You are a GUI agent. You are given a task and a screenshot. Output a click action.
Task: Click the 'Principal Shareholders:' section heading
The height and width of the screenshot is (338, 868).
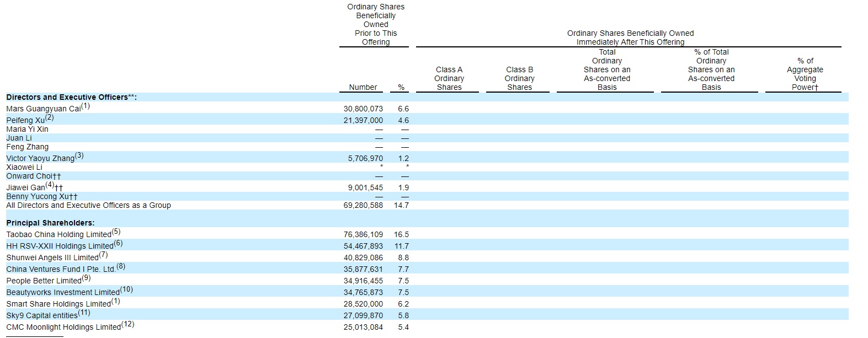tap(50, 223)
